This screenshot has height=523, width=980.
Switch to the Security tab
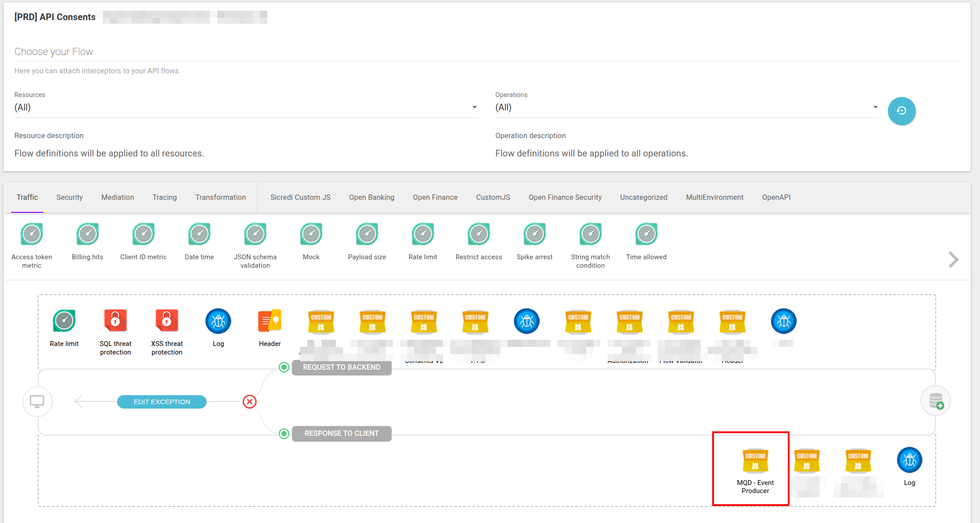pyautogui.click(x=69, y=197)
